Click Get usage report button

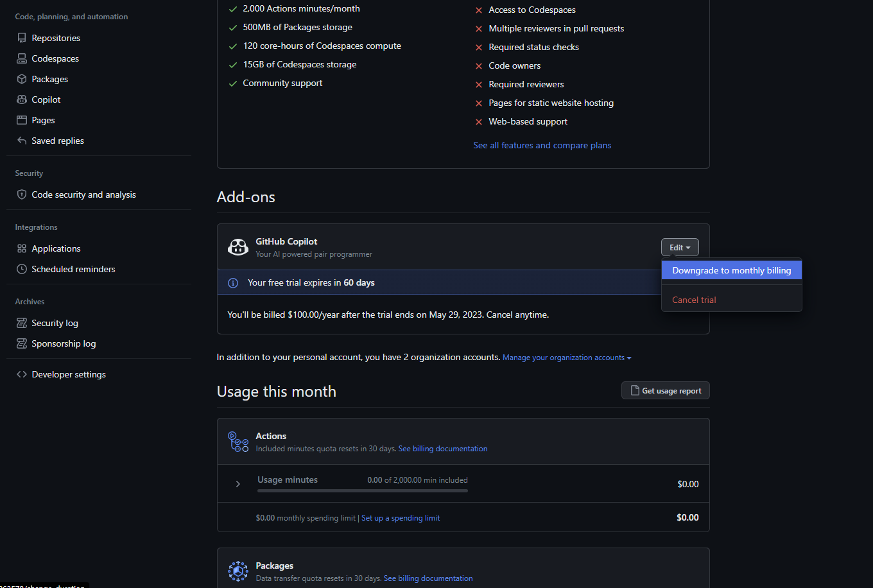(666, 390)
